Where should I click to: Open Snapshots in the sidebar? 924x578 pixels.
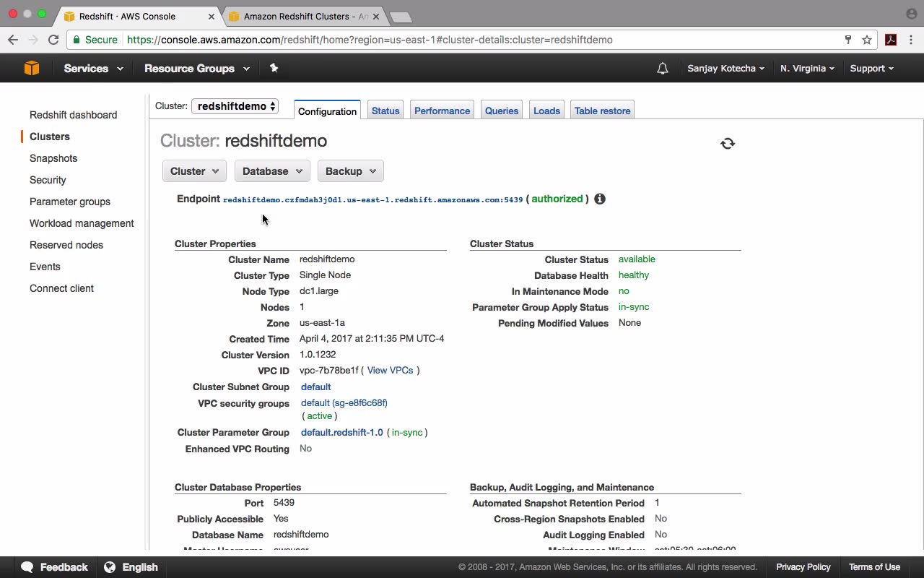click(53, 158)
